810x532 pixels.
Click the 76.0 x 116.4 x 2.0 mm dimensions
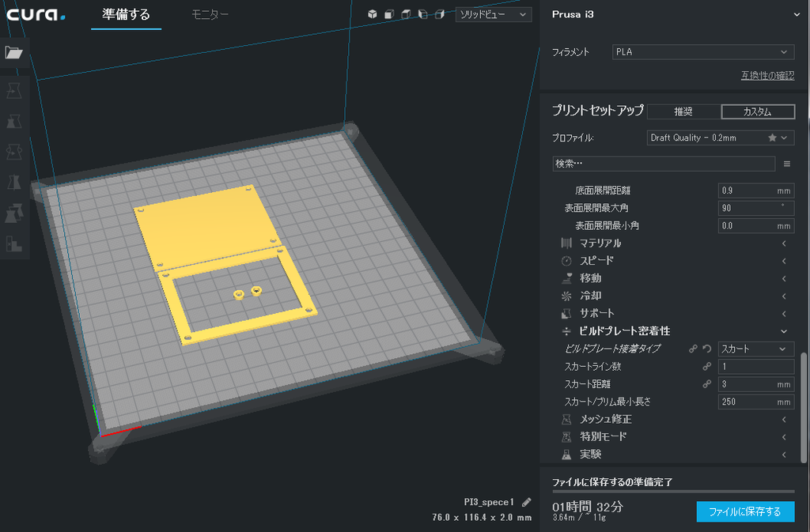click(x=482, y=517)
